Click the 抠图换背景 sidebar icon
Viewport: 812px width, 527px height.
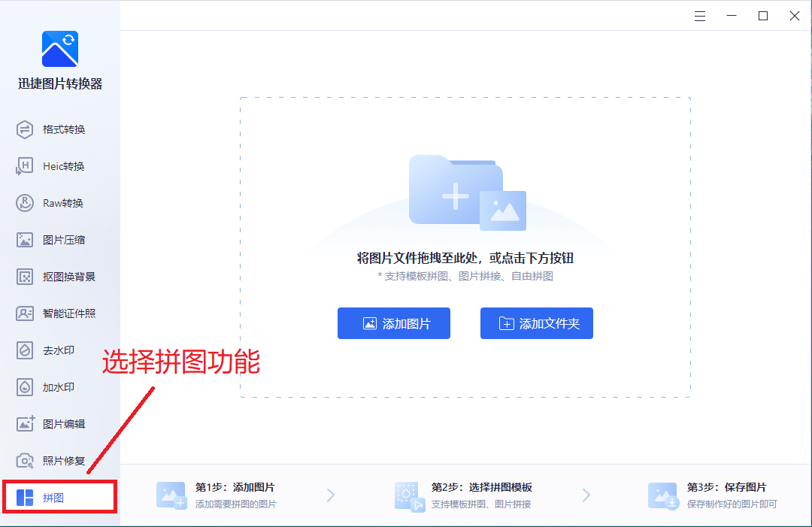pyautogui.click(x=24, y=277)
